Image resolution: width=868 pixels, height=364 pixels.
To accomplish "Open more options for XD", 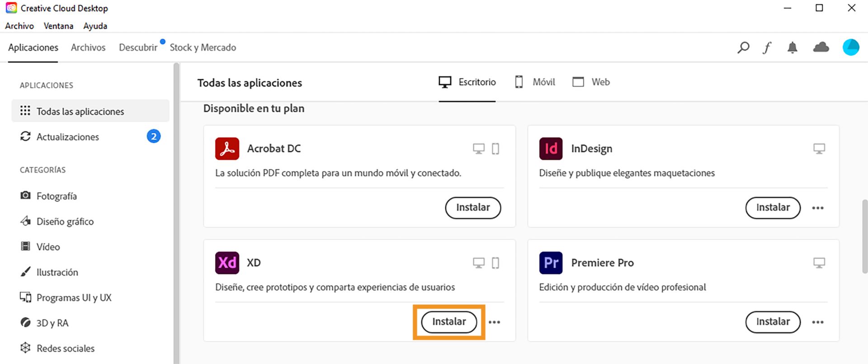I will coord(495,322).
